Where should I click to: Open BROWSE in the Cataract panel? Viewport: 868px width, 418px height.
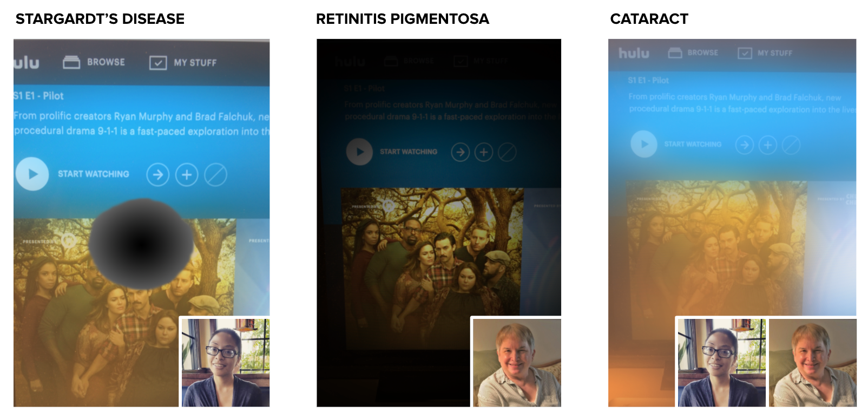[x=693, y=53]
